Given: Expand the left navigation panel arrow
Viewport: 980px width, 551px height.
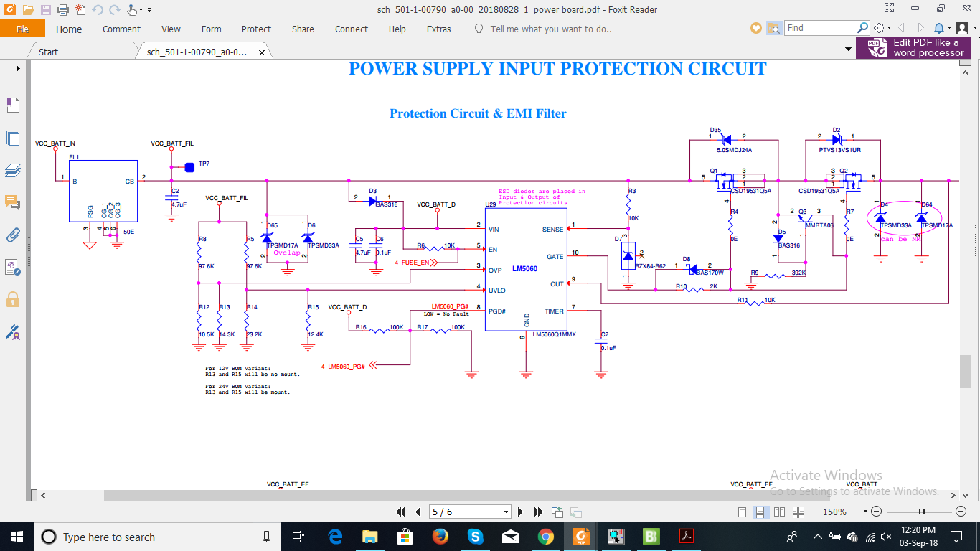Looking at the screenshot, I should coord(18,68).
